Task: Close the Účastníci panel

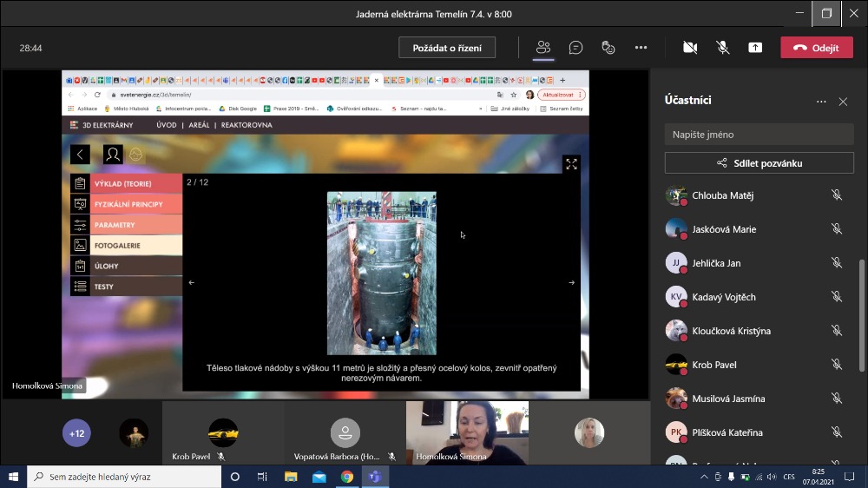Action: (x=843, y=102)
